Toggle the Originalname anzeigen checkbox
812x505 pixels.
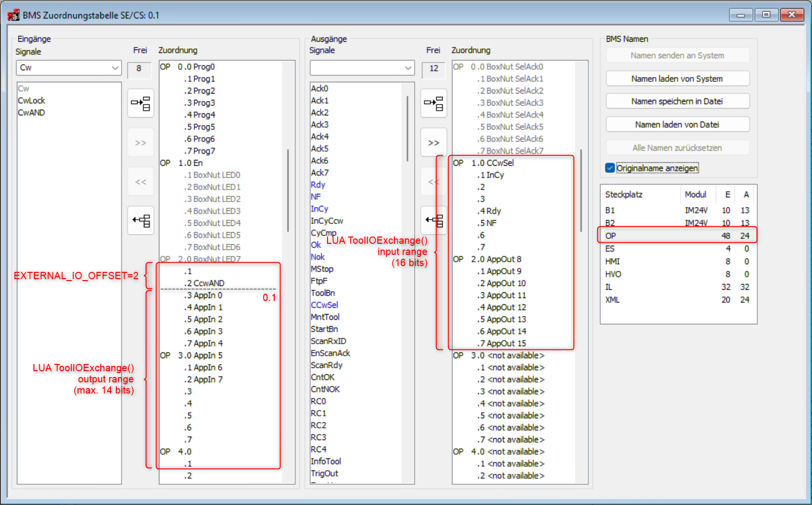[x=610, y=168]
